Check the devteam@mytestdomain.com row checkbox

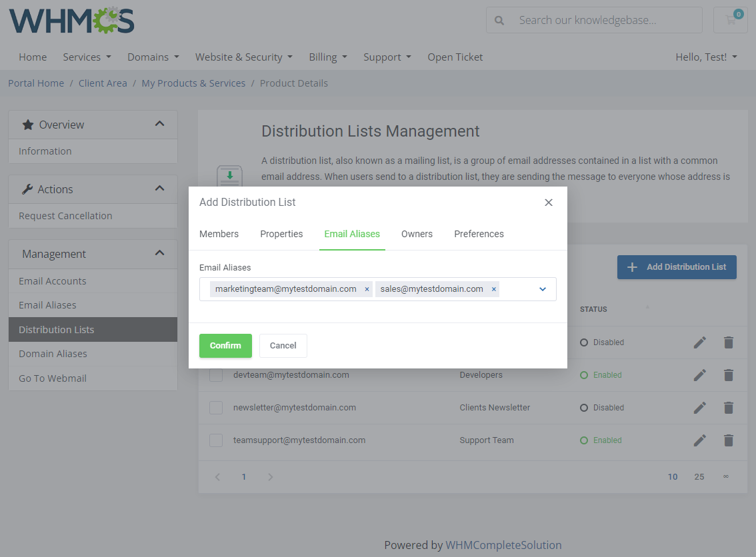216,375
